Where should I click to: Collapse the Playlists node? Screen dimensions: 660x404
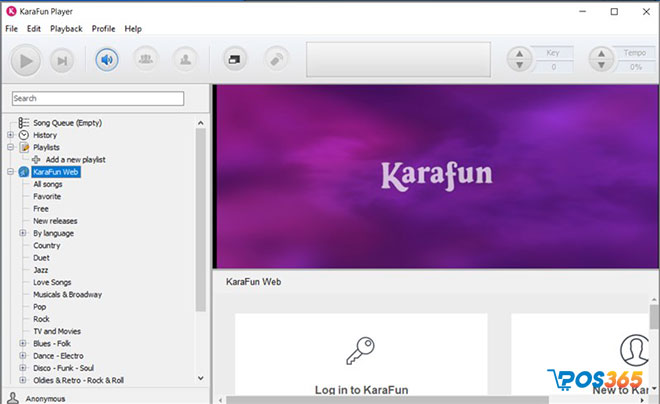tap(11, 147)
